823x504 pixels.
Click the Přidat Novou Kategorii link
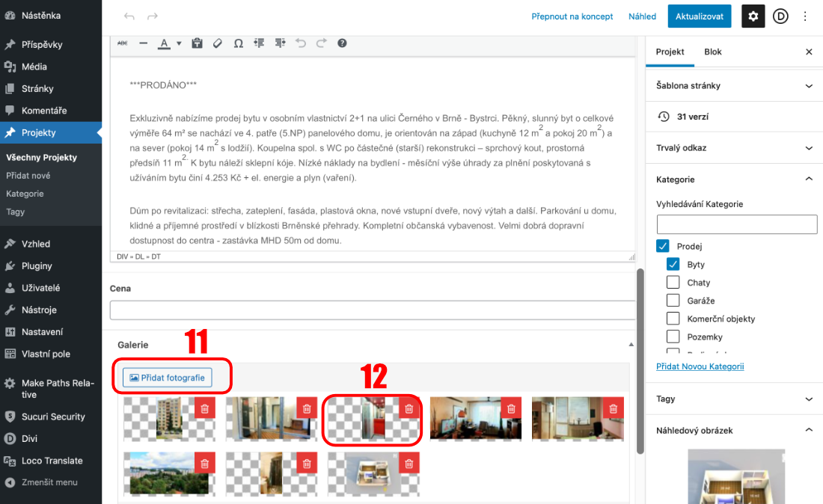tap(700, 366)
